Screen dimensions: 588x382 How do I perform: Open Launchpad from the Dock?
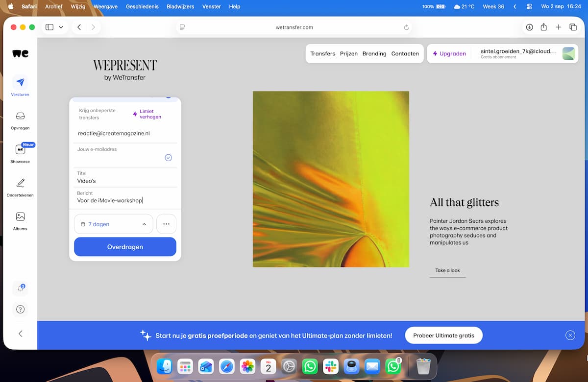185,366
